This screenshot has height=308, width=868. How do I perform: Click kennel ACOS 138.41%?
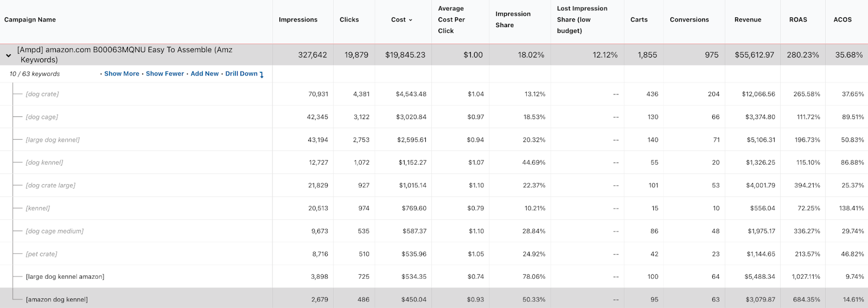[x=852, y=208]
